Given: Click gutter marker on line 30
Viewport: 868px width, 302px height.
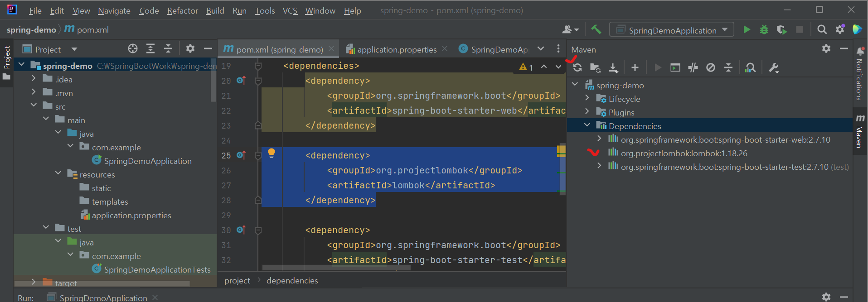Looking at the screenshot, I should point(241,230).
